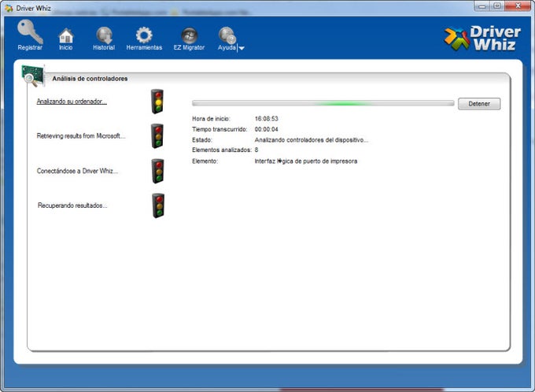Screen dimensions: 535x392
Task: Click the scan progress bar
Action: [x=323, y=103]
